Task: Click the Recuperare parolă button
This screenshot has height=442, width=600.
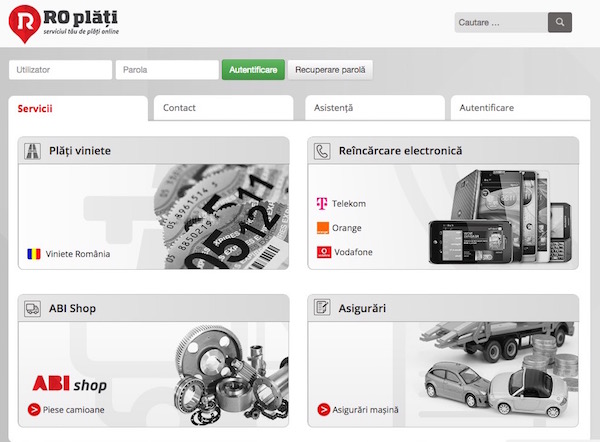Action: pyautogui.click(x=329, y=70)
